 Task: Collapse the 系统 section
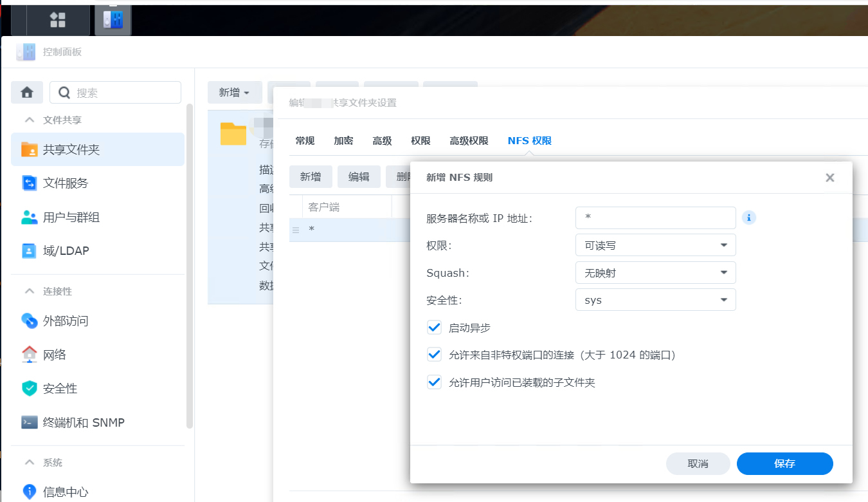tap(30, 463)
